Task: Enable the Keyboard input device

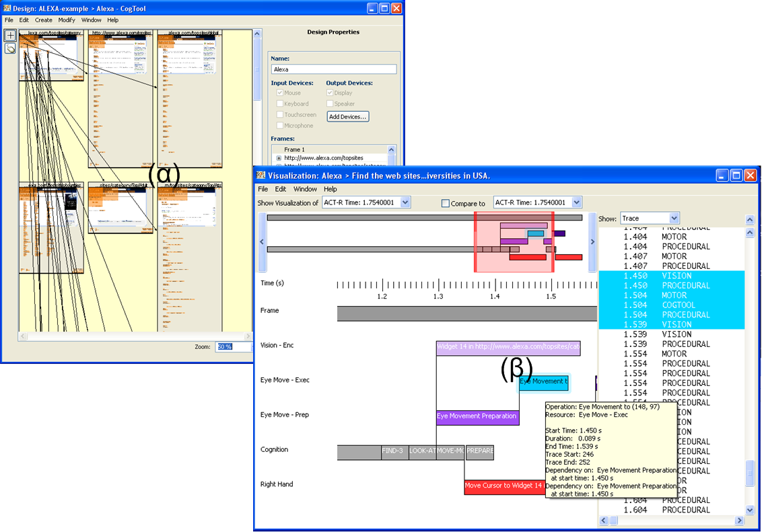Action: (280, 104)
